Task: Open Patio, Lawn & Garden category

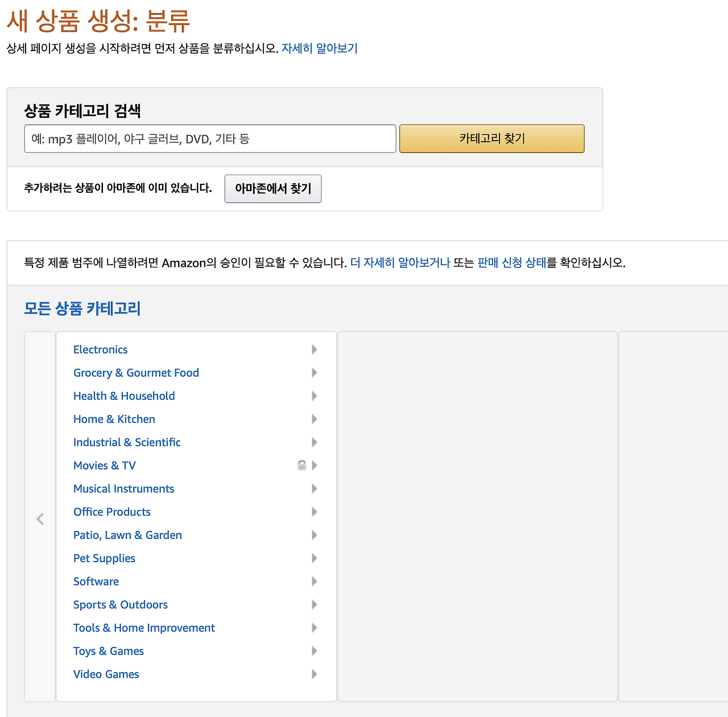Action: 127,535
